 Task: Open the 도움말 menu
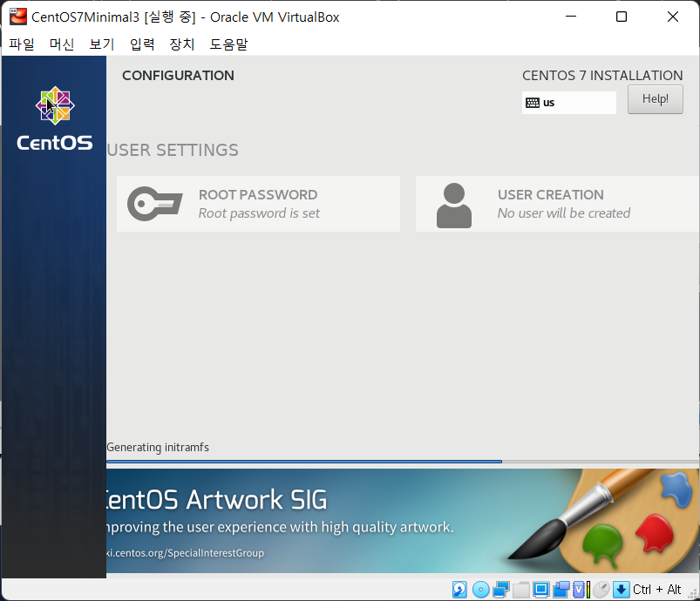pyautogui.click(x=228, y=44)
